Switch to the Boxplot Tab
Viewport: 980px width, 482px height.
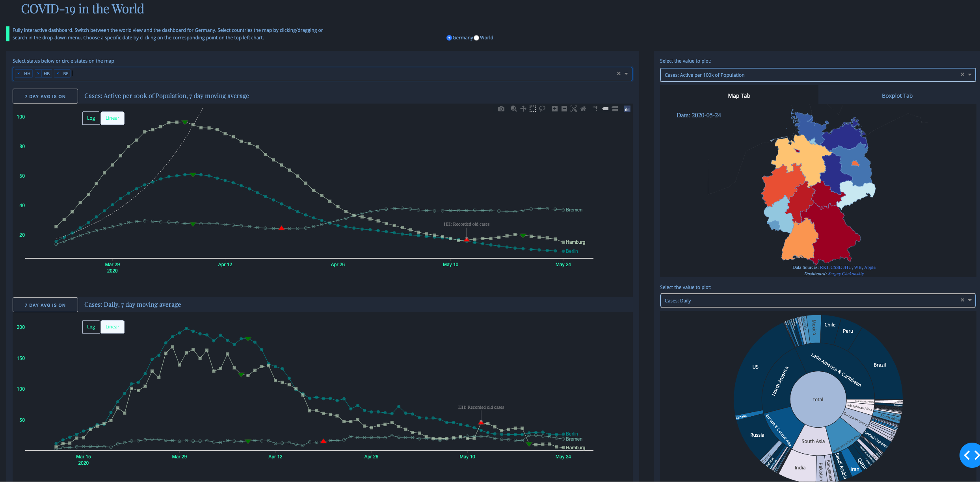(x=897, y=96)
